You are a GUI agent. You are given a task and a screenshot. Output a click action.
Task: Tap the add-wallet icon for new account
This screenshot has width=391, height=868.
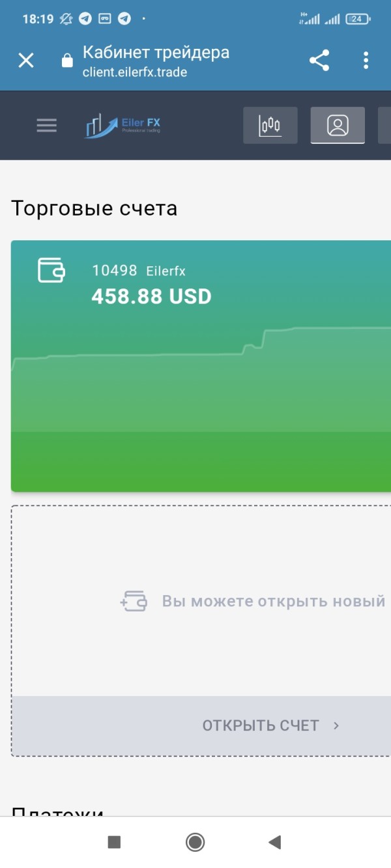(x=134, y=601)
